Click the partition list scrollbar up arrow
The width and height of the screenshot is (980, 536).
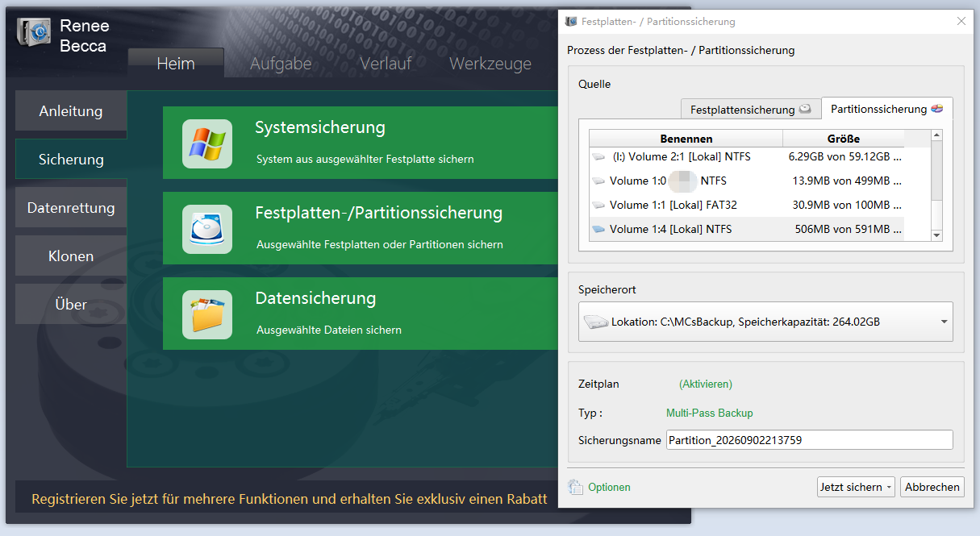click(937, 135)
